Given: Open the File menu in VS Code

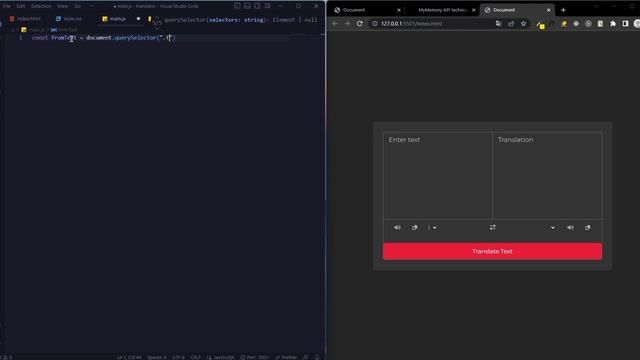Looking at the screenshot, I should pos(7,6).
